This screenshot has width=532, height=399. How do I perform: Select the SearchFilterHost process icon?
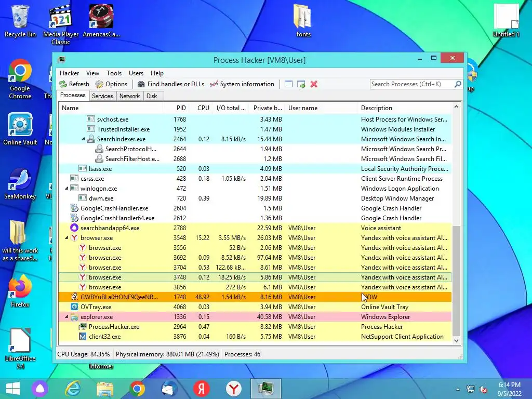(x=99, y=159)
